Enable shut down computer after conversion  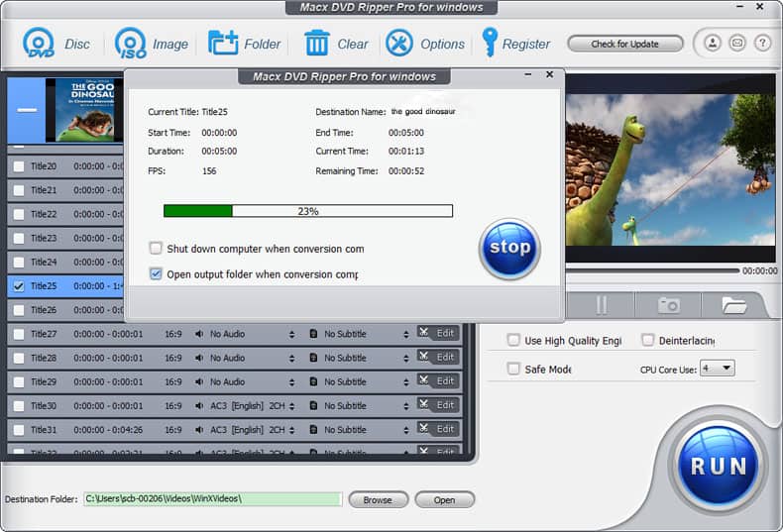pyautogui.click(x=156, y=249)
